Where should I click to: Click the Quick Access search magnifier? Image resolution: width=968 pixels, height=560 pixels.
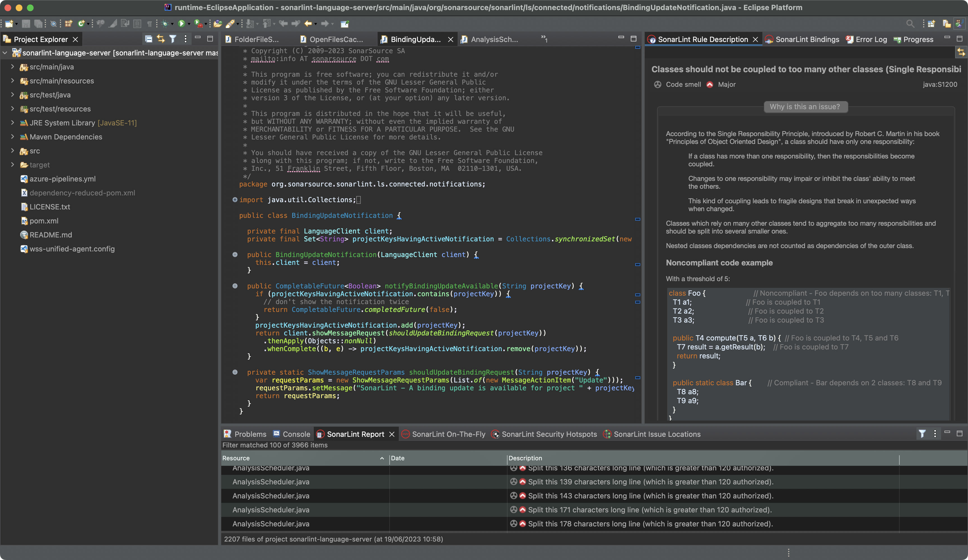pyautogui.click(x=910, y=24)
